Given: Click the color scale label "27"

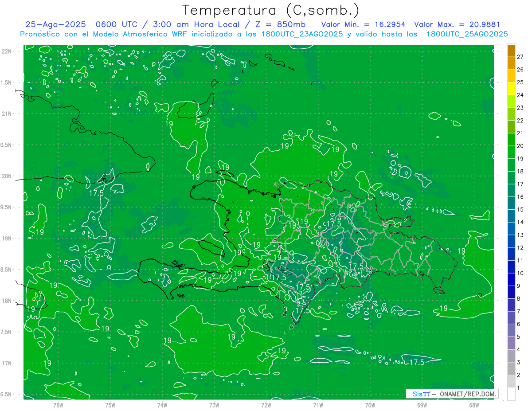Looking at the screenshot, I should pyautogui.click(x=520, y=57).
